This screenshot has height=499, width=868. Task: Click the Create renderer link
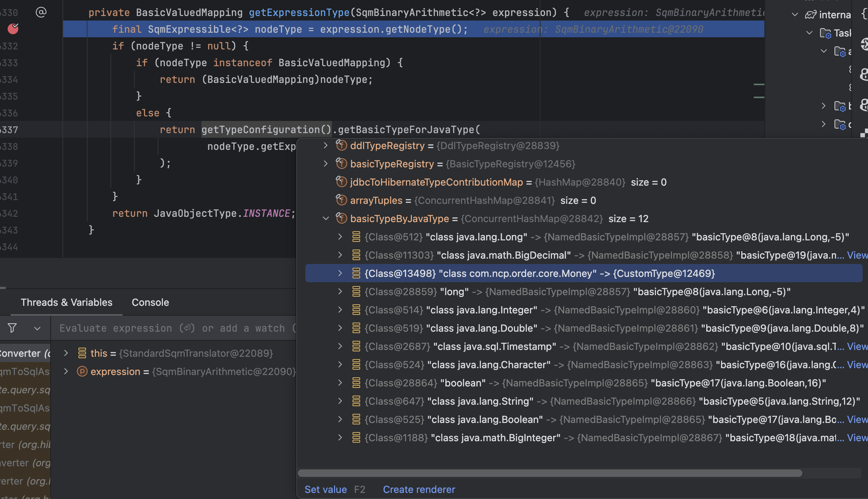tap(419, 489)
